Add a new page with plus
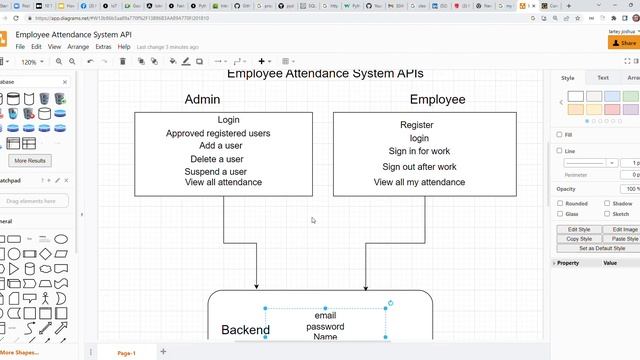 pyautogui.click(x=163, y=351)
